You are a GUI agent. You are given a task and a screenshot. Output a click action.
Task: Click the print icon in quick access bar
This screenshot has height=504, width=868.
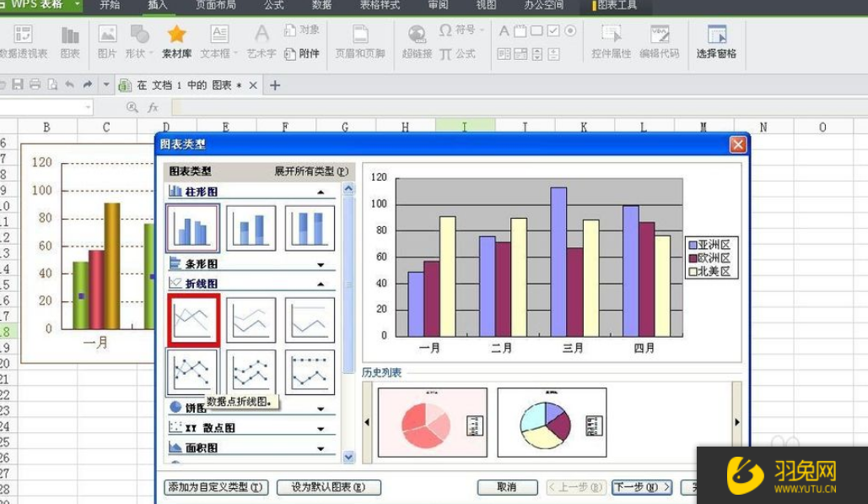tap(35, 84)
